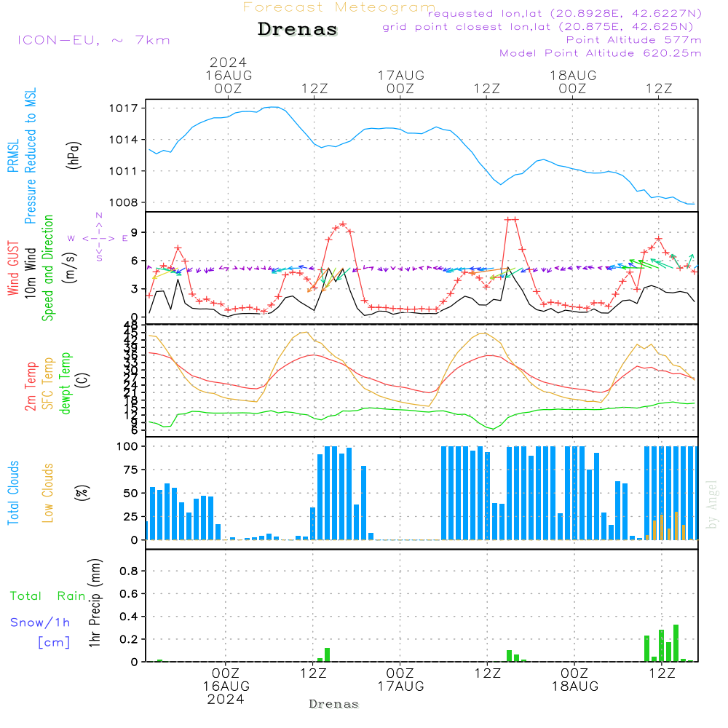Select the red 'Wind GUST' label
Viewport: 728px width, 728px height.
13,269
